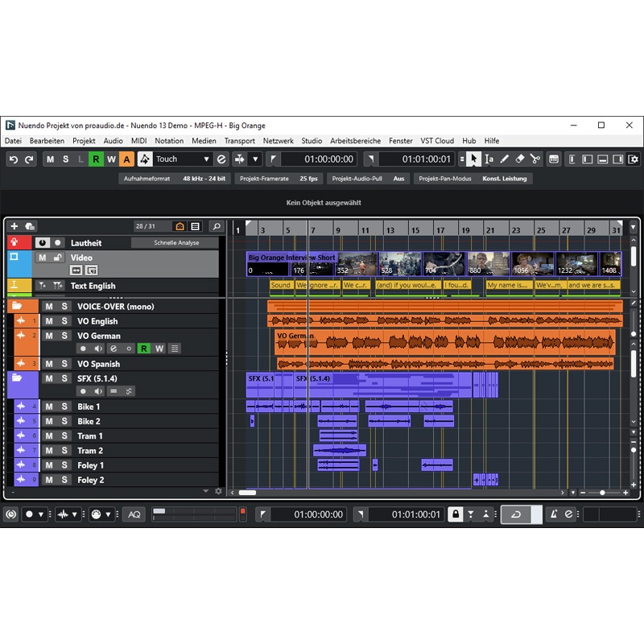The image size is (644, 644).
Task: Open the Datei menu
Action: (x=13, y=141)
